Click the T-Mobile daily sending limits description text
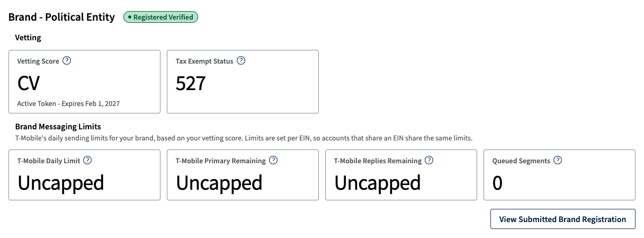This screenshot has width=644, height=238. (244, 138)
